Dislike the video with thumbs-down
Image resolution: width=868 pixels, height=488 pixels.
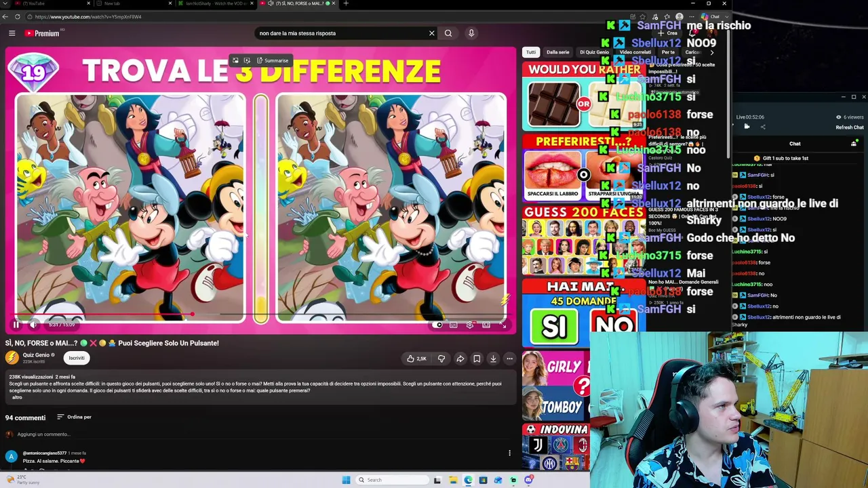[x=441, y=359]
